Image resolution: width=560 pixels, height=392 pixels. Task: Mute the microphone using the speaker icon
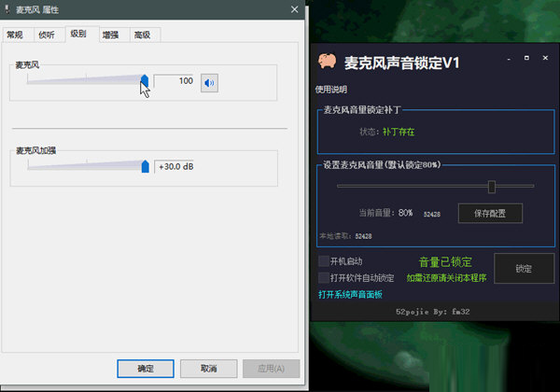pyautogui.click(x=209, y=82)
